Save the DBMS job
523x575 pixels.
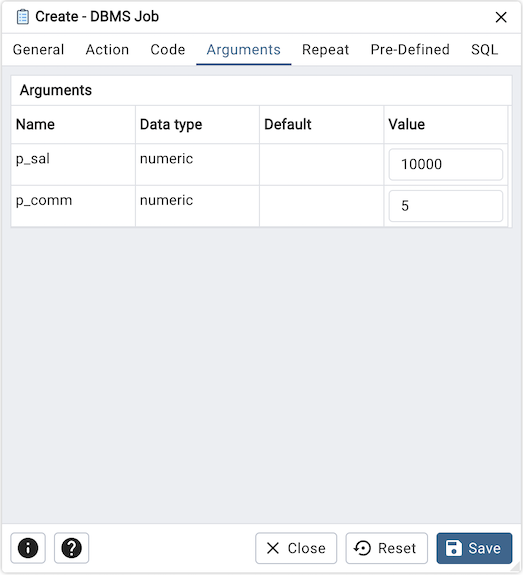[x=474, y=548]
